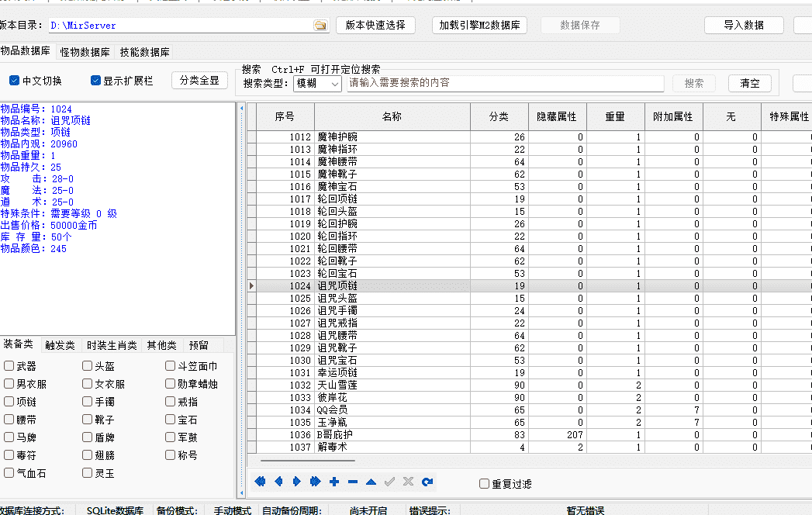This screenshot has height=515, width=812.
Task: Tick the 重复过滤 checkbox
Action: click(484, 483)
